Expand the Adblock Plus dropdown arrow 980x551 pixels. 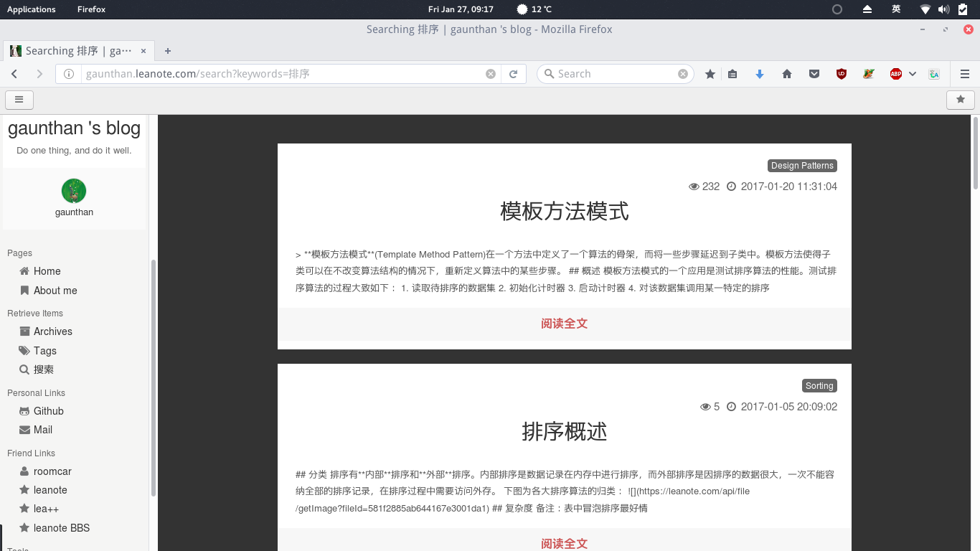pyautogui.click(x=913, y=74)
